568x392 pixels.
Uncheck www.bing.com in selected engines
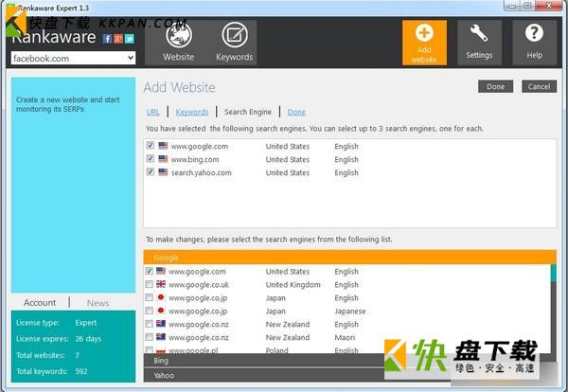pos(151,159)
